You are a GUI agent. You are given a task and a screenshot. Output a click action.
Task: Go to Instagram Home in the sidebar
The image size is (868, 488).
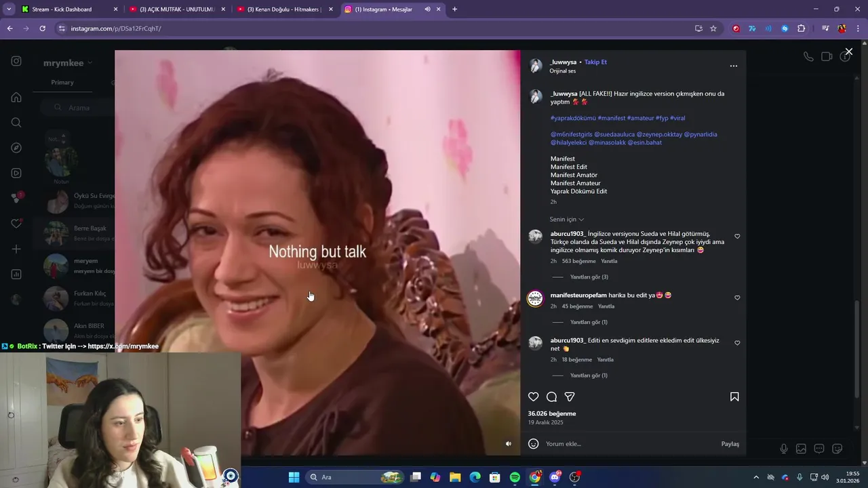(16, 97)
